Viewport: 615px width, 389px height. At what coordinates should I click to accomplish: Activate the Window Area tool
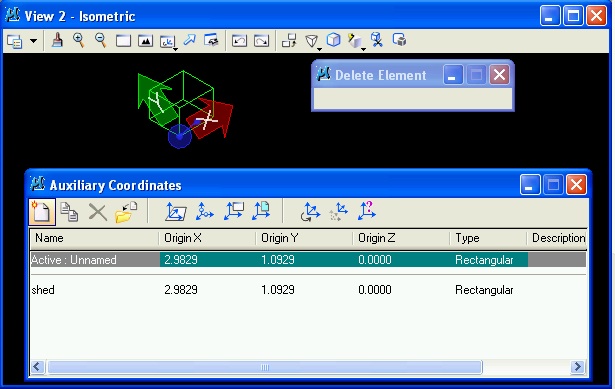pos(123,41)
